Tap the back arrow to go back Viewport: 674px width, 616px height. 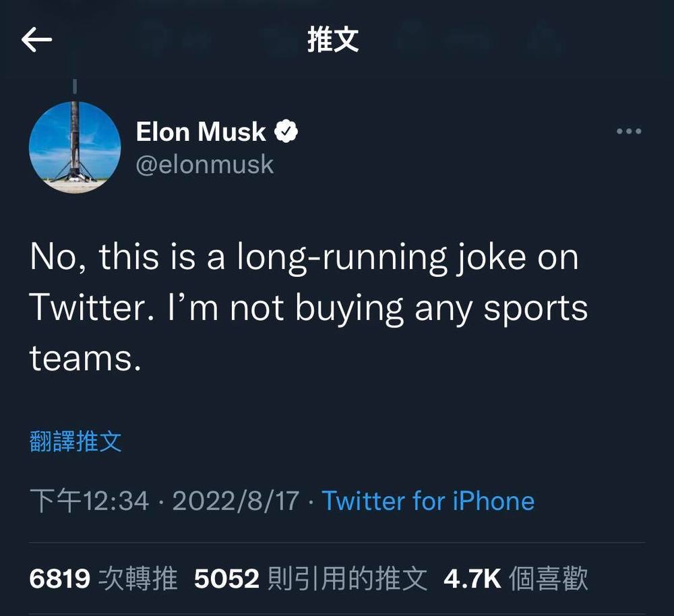coord(35,40)
